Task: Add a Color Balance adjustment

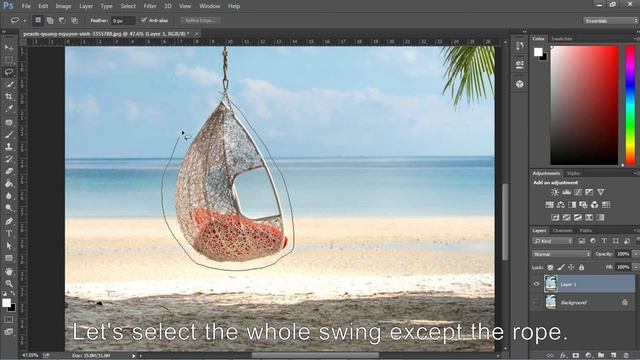Action: [x=561, y=204]
